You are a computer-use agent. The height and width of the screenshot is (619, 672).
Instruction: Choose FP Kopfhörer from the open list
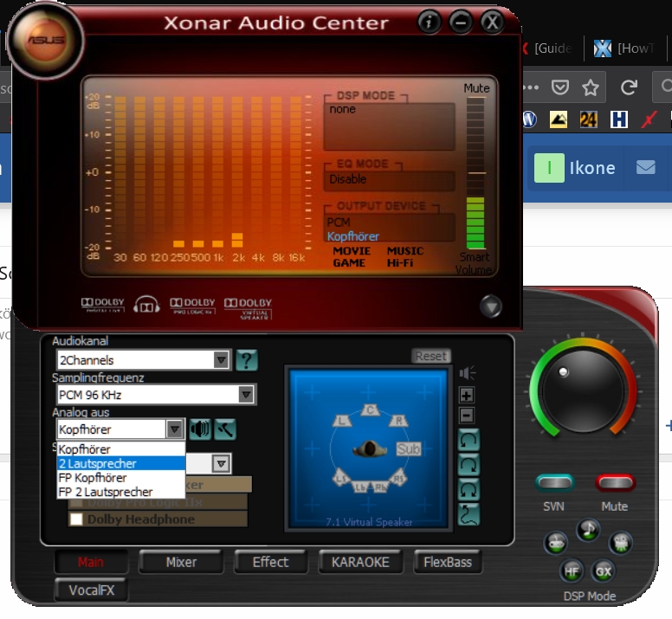tap(121, 478)
